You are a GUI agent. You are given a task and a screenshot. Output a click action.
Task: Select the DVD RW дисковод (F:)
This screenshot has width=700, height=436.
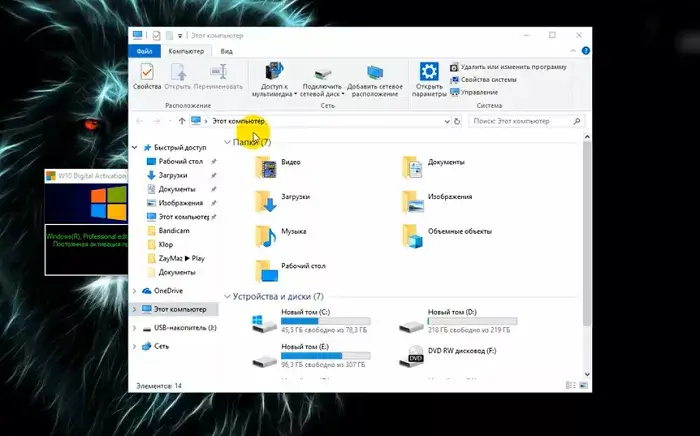click(447, 356)
